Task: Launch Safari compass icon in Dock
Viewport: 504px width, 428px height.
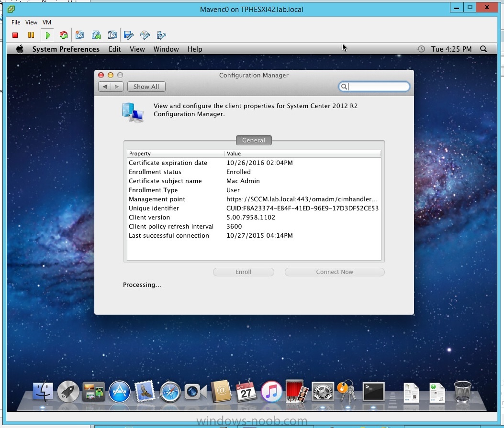Action: point(170,392)
